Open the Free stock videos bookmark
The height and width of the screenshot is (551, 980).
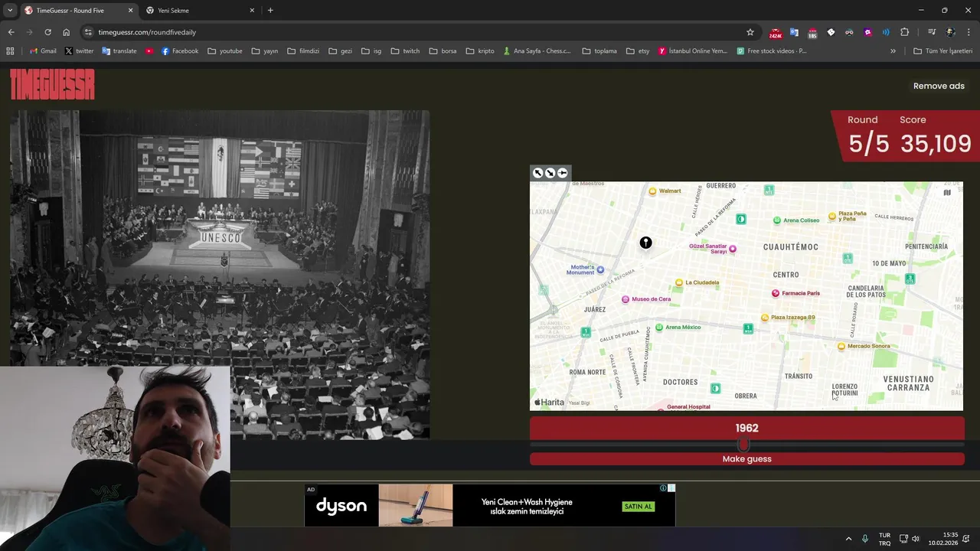click(x=772, y=51)
